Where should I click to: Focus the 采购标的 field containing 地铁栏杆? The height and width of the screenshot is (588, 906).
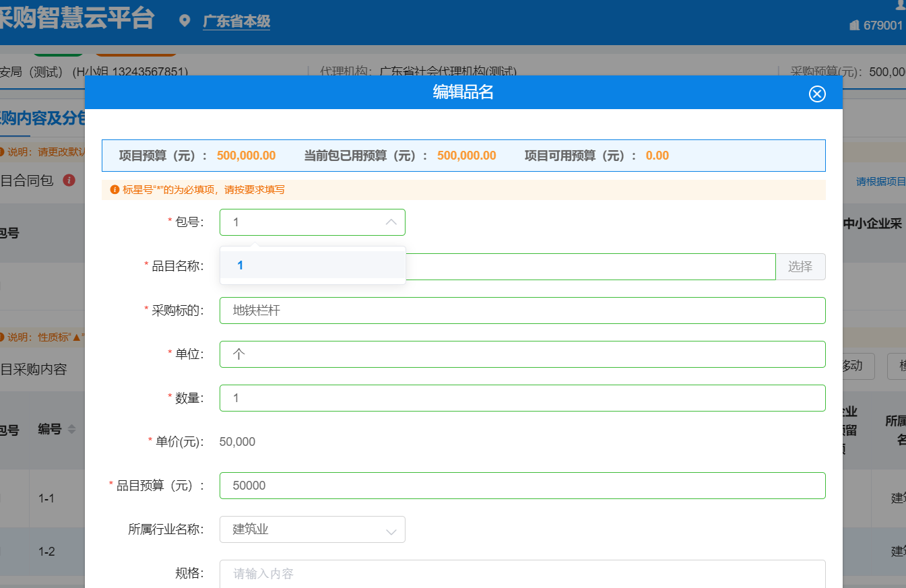click(x=522, y=311)
